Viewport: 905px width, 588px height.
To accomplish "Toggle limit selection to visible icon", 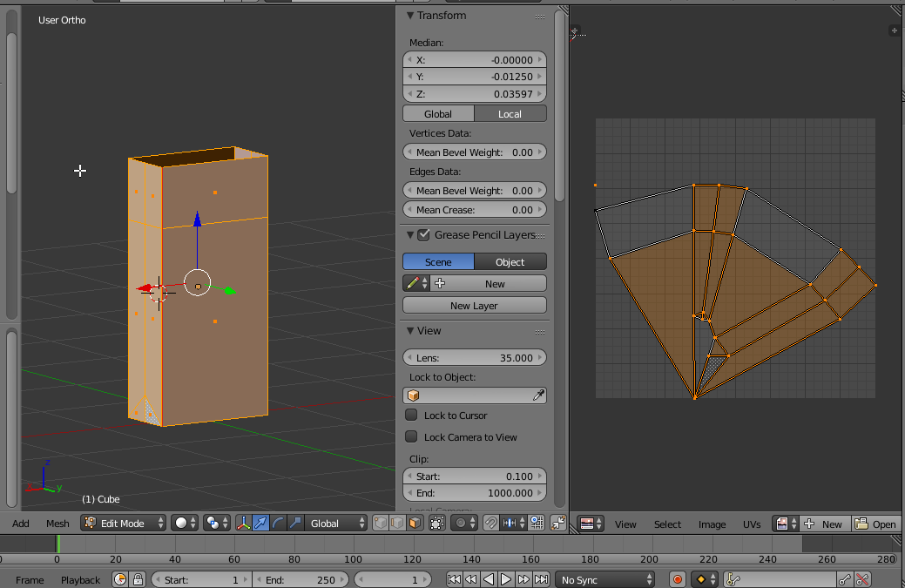I will [437, 524].
